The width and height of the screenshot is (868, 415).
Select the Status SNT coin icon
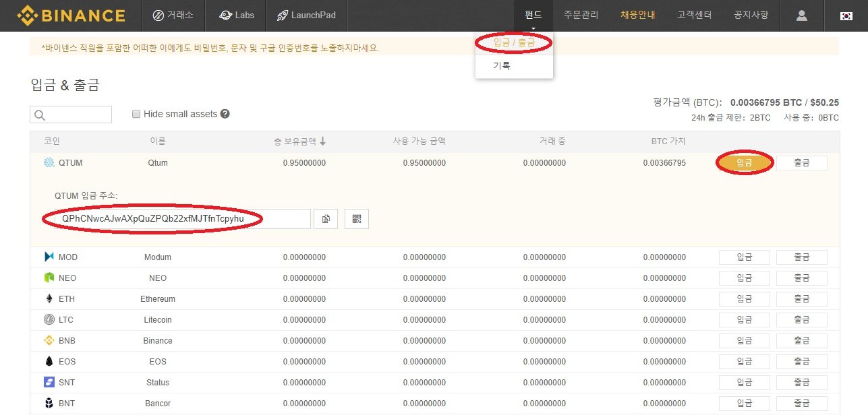point(49,382)
